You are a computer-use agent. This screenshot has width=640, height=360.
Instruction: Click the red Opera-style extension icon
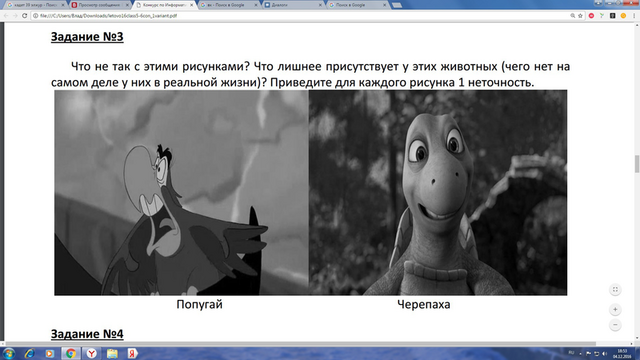(x=591, y=16)
